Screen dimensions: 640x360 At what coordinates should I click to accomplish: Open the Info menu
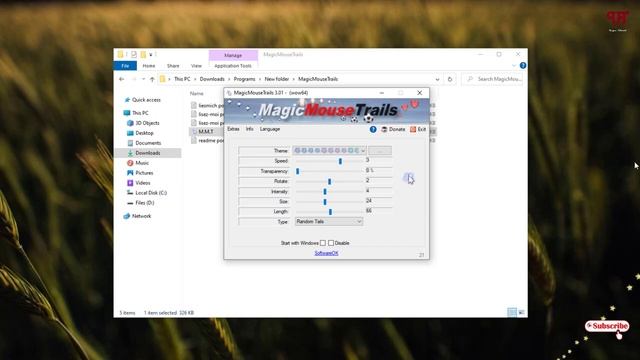[249, 129]
